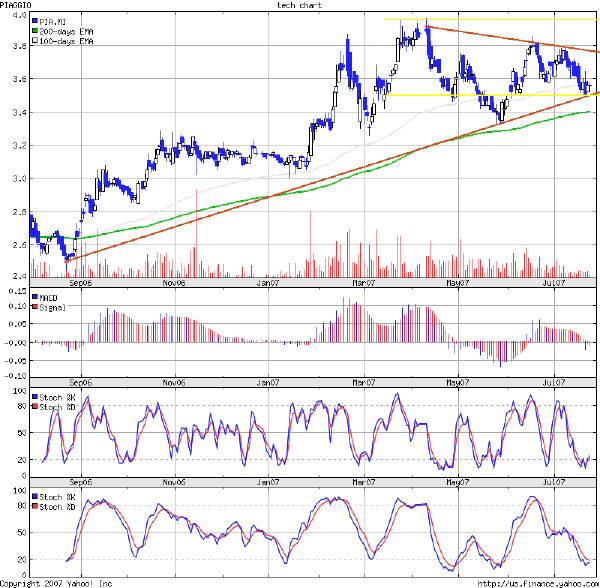
Task: Click the 100 label on upper stochastic axis
Action: coord(20,391)
